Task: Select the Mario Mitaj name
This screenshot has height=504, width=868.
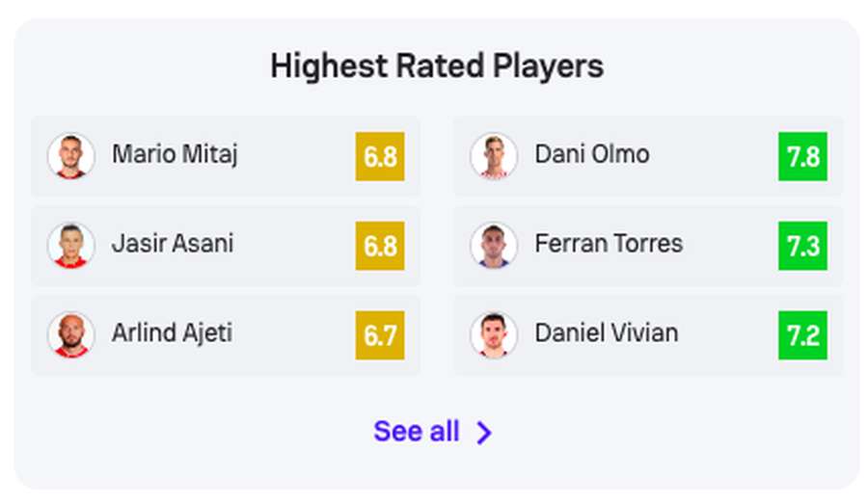Action: (175, 155)
